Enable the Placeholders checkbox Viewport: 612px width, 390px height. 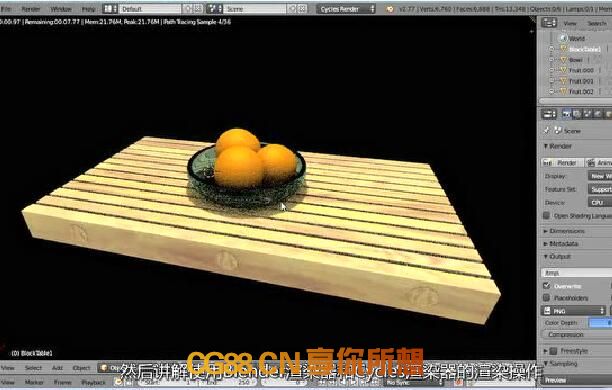(547, 298)
